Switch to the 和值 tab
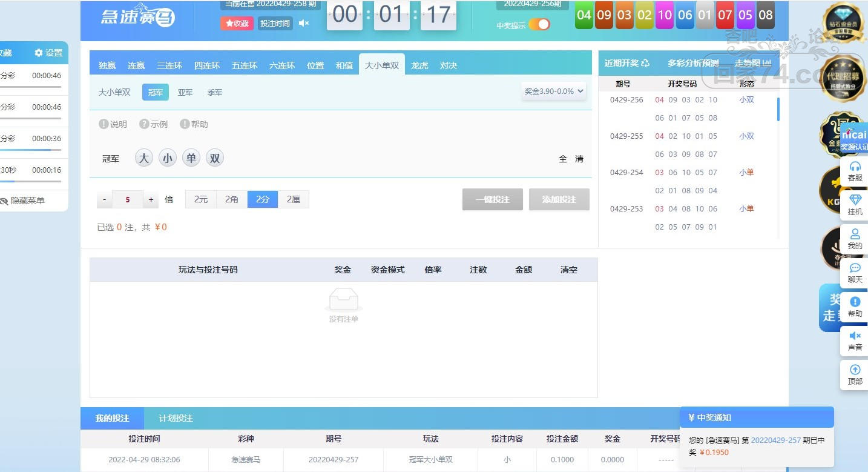This screenshot has height=472, width=868. (x=344, y=65)
